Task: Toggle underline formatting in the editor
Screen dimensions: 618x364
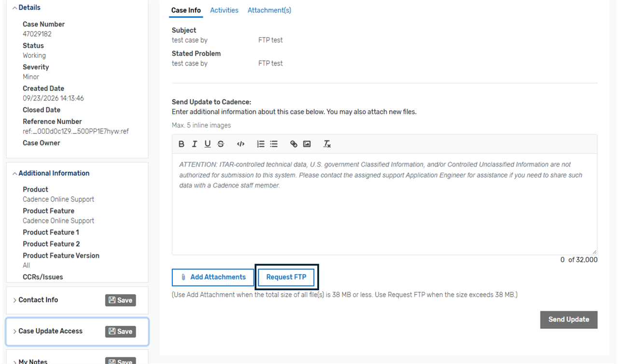Action: click(208, 144)
